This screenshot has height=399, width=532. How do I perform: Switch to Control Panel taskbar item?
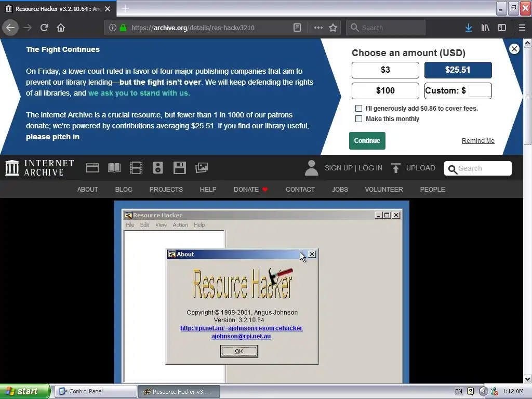pos(96,391)
